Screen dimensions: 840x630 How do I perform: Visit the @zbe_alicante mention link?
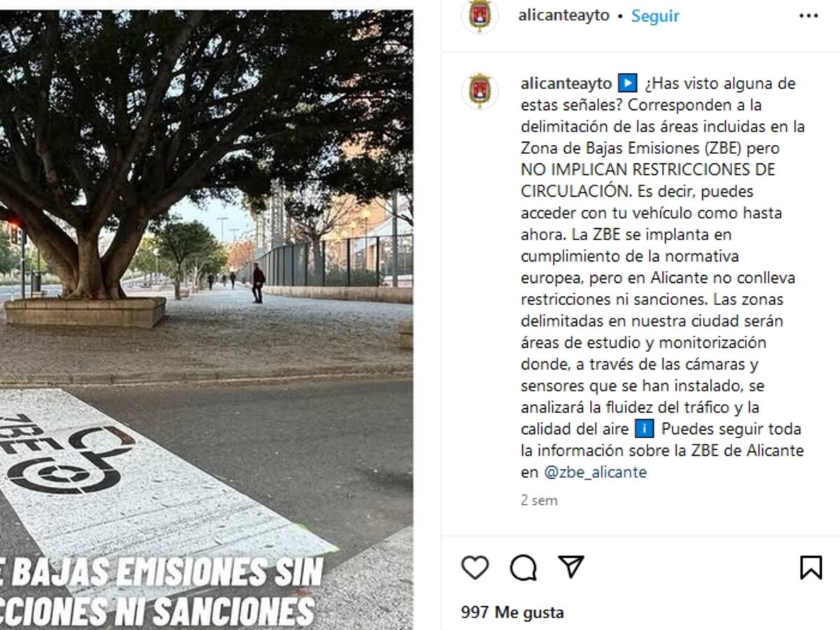[x=595, y=472]
